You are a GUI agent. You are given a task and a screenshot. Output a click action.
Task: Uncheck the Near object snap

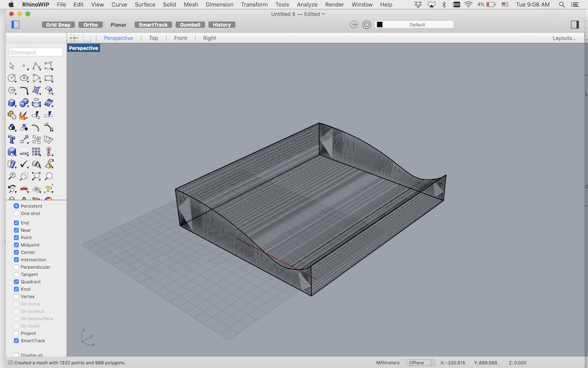16,230
